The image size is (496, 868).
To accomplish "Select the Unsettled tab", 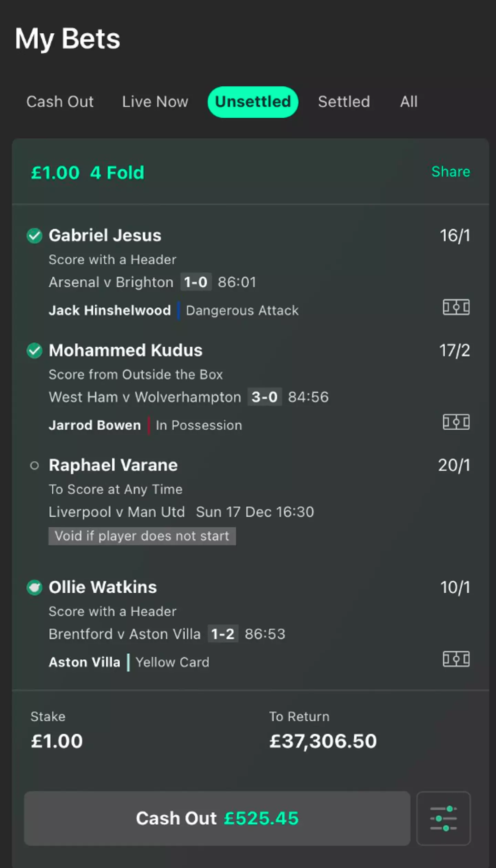I will coord(253,102).
